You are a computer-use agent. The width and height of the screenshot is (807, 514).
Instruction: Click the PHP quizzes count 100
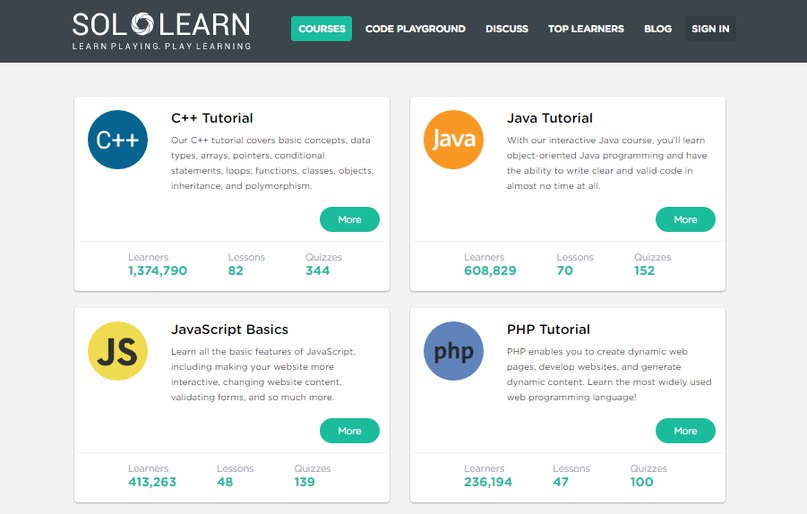click(642, 482)
